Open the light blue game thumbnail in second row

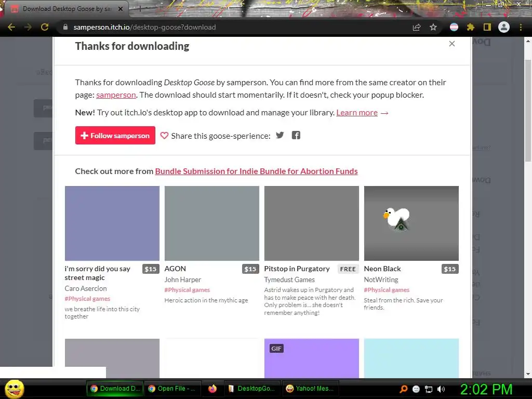tap(411, 358)
